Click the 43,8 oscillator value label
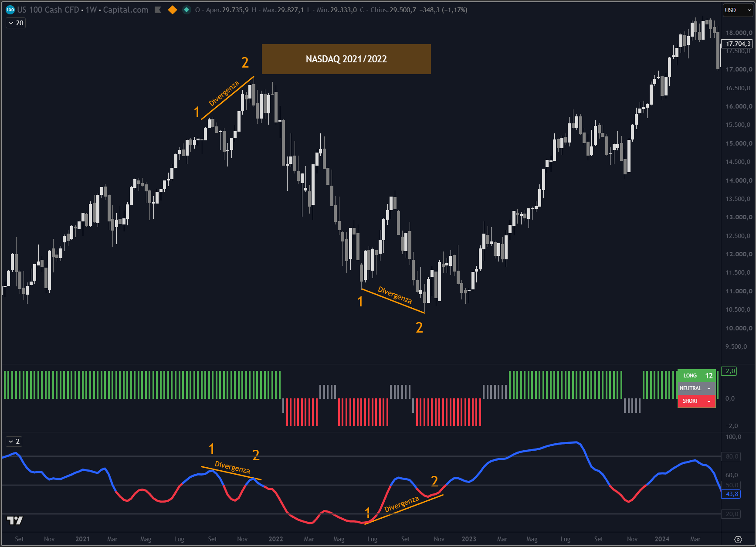This screenshot has height=547, width=756. [x=732, y=494]
